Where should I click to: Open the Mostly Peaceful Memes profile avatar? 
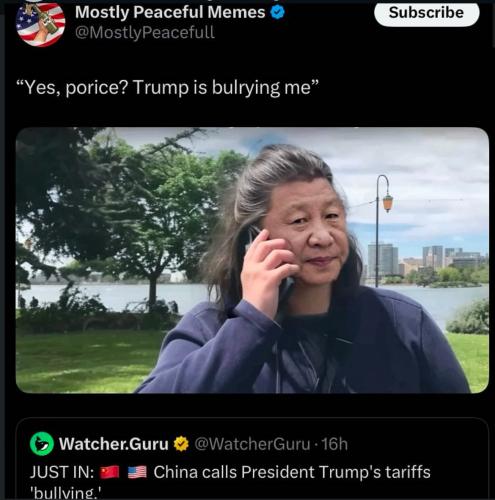pyautogui.click(x=41, y=24)
